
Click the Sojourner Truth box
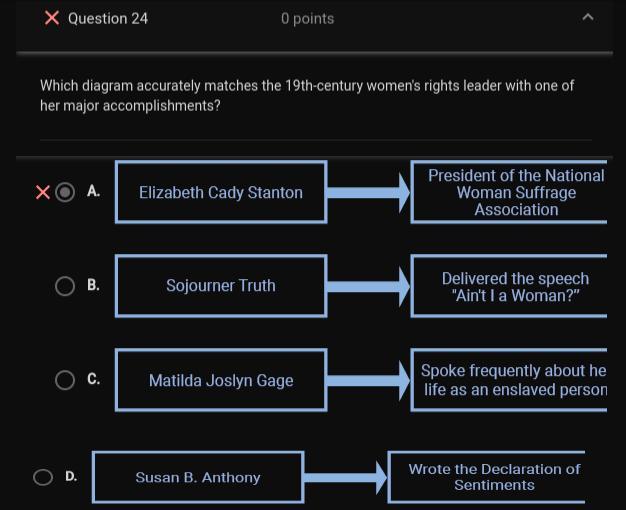click(x=221, y=286)
